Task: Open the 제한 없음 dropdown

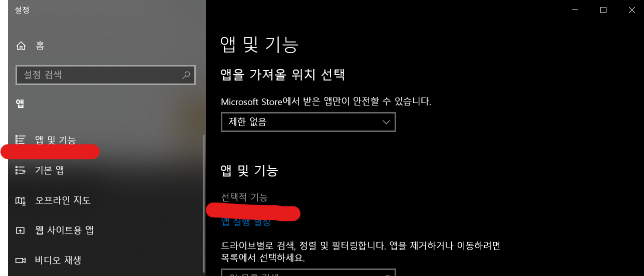Action: [x=308, y=122]
